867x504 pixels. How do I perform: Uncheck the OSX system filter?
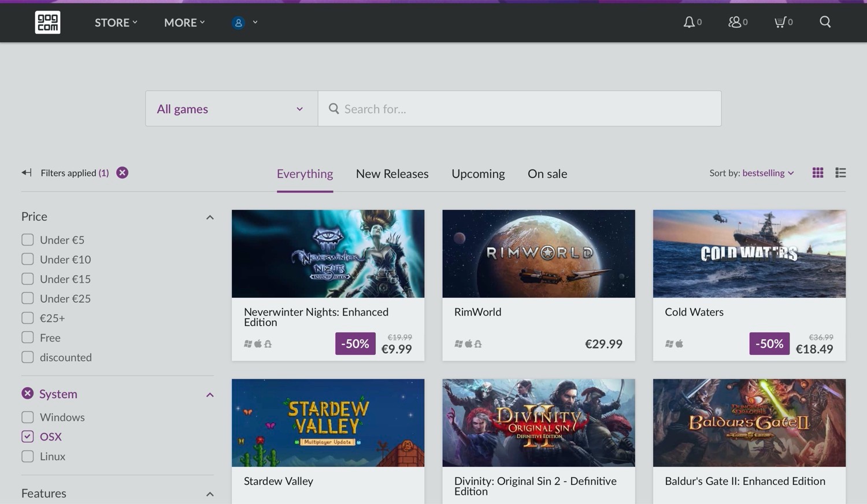click(27, 437)
